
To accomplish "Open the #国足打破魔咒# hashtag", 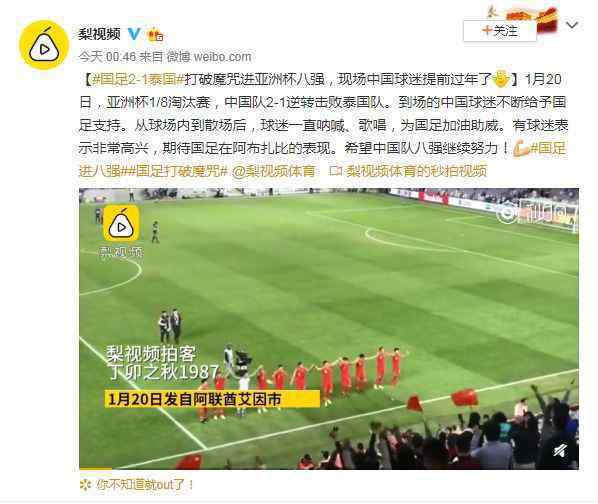I will point(177,171).
